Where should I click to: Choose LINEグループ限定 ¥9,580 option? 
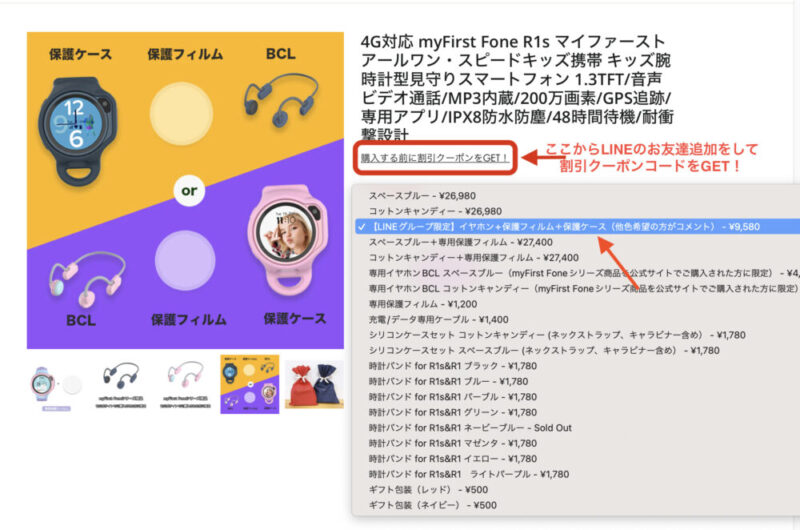click(x=577, y=227)
